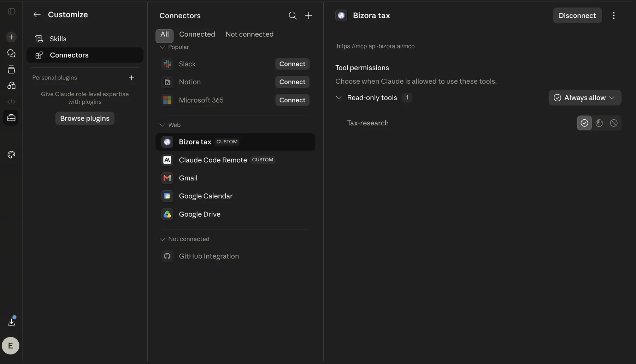Select Google Drive connector row

pyautogui.click(x=235, y=214)
